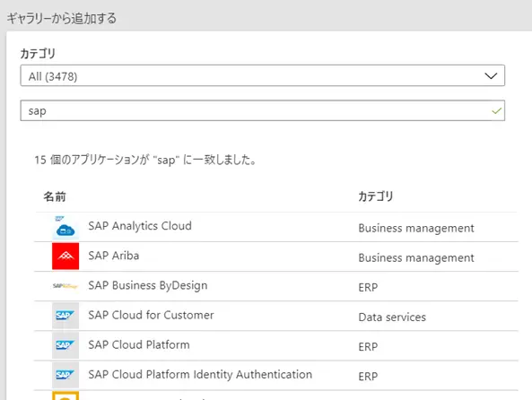Sort by the カテゴリ column header
This screenshot has height=400, width=532.
point(376,196)
